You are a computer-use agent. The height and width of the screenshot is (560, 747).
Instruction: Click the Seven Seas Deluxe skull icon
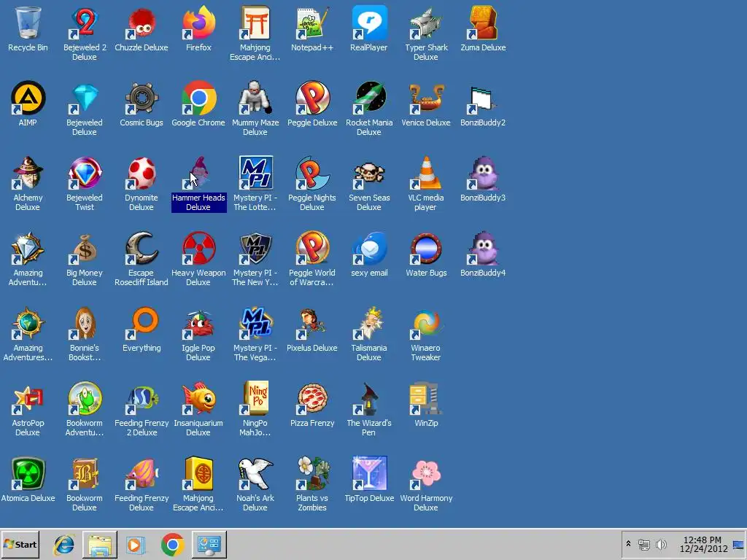click(369, 174)
